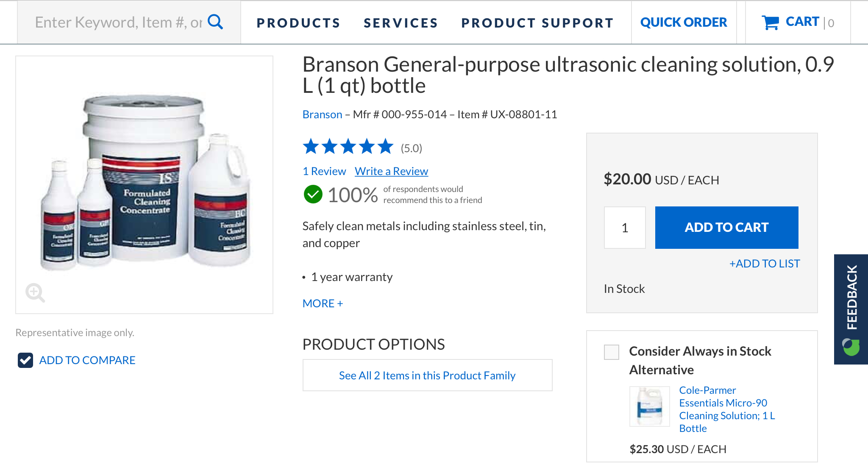Expand See All 2 Items in Product Family

point(427,376)
